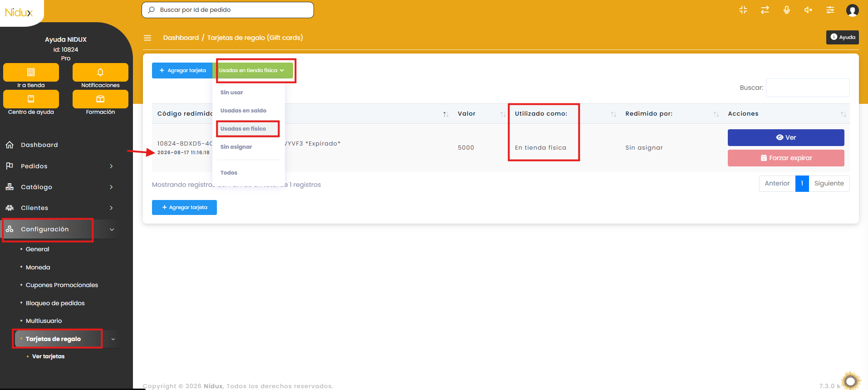Select Todos filter option
868x390 pixels.
(x=229, y=173)
